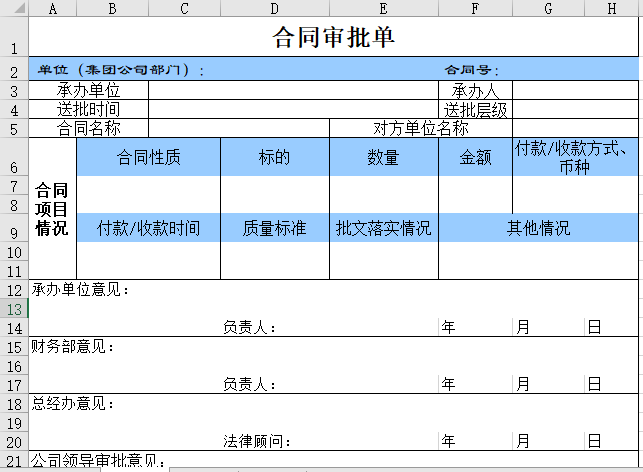Select the column D header
The width and height of the screenshot is (643, 472).
pos(274,8)
